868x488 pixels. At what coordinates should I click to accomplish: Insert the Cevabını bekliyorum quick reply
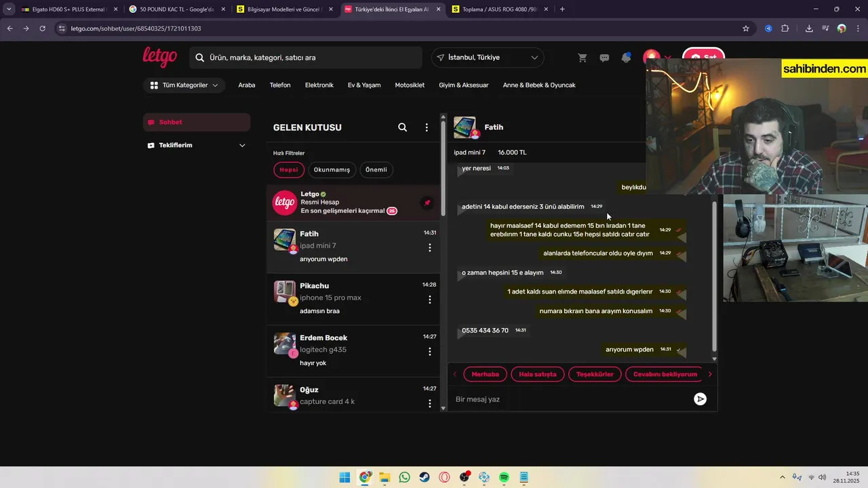665,374
